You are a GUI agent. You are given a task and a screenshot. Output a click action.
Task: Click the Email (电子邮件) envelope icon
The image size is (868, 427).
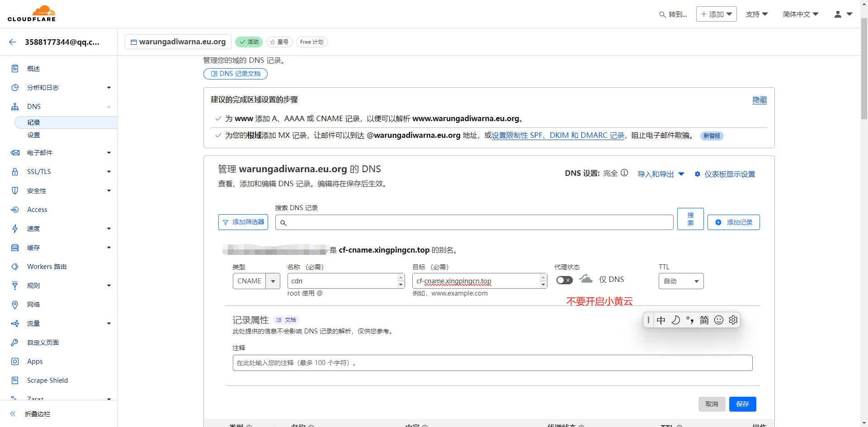[x=15, y=153]
